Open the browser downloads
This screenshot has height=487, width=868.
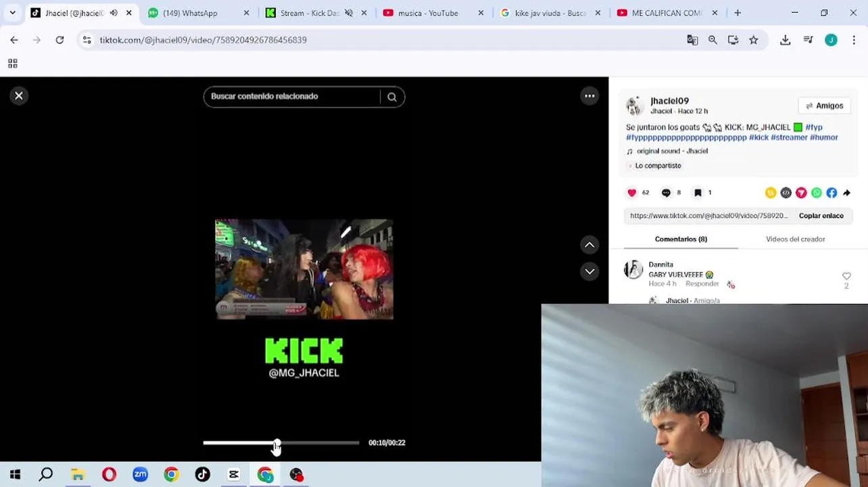click(x=785, y=40)
